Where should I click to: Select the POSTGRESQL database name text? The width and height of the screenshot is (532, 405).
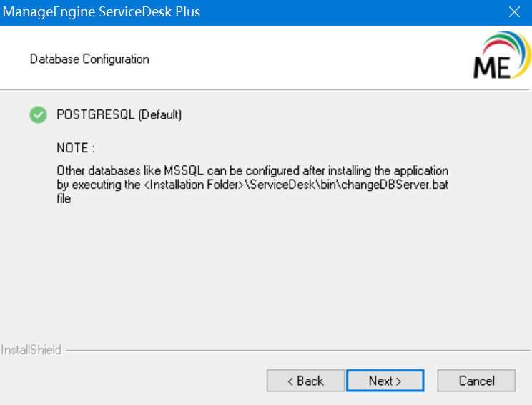(95, 114)
